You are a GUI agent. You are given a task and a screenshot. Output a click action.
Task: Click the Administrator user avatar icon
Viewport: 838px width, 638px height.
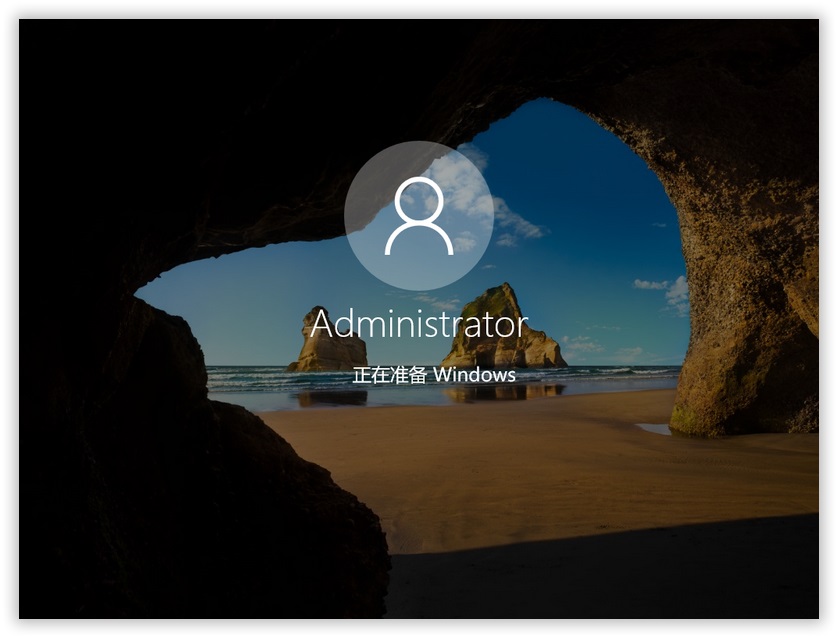coord(418,216)
